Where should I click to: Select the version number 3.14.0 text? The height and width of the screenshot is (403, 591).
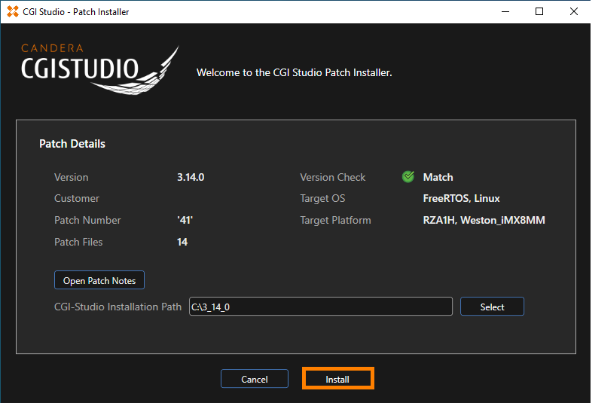tap(191, 177)
